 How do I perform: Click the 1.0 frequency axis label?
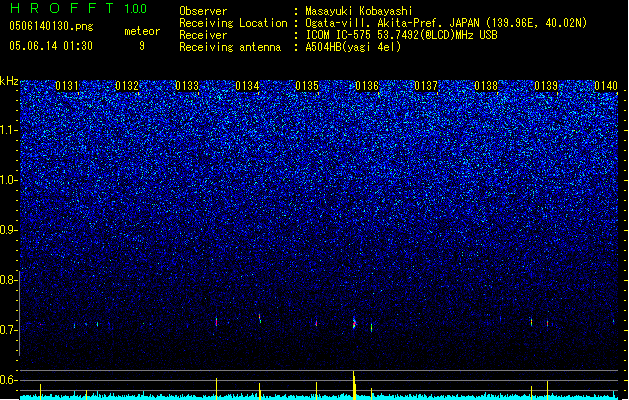(x=8, y=180)
